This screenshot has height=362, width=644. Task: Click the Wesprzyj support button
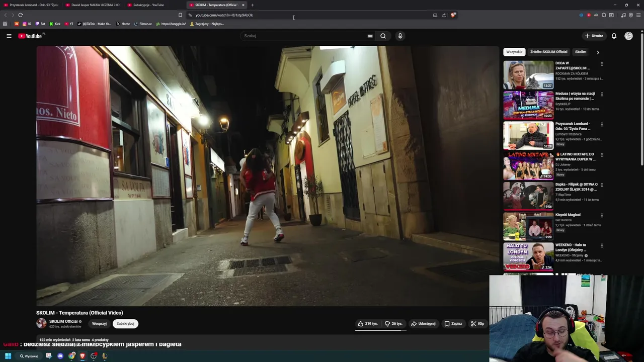(99, 324)
